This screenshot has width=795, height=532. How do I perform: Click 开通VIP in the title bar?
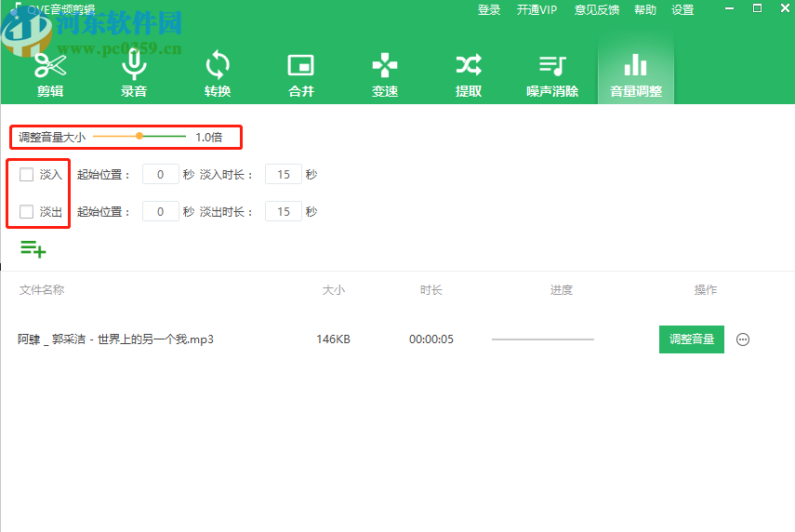tap(537, 10)
